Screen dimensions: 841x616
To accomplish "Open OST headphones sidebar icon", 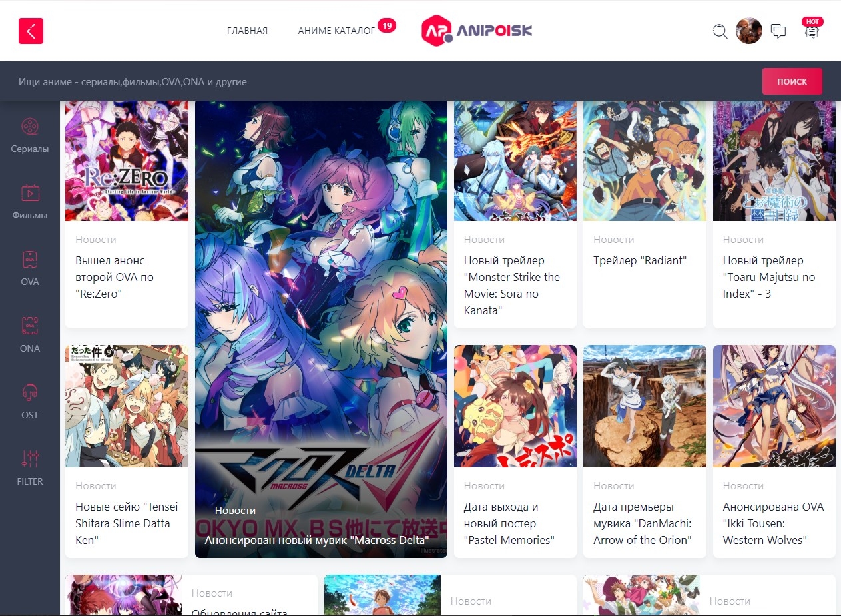I will pos(30,392).
